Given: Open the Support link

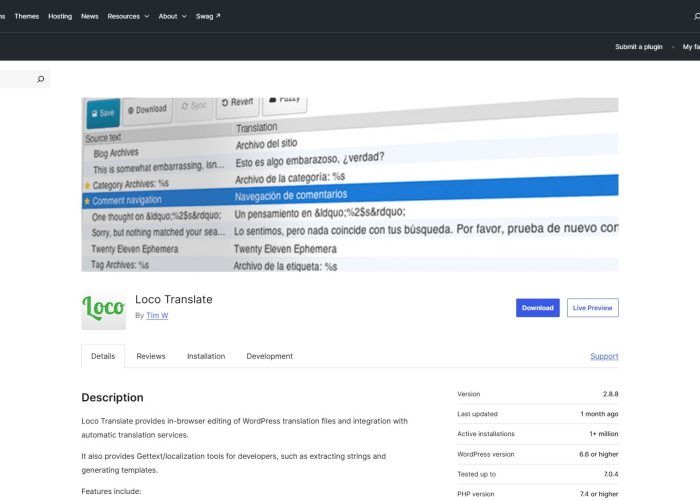Looking at the screenshot, I should click(604, 356).
